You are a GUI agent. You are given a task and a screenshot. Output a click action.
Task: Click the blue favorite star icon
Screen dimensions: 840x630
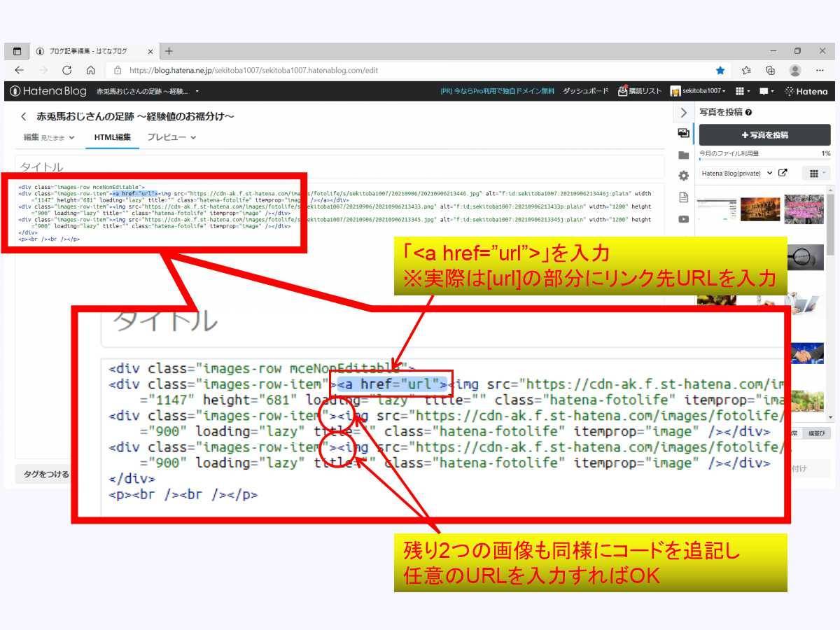(x=720, y=70)
